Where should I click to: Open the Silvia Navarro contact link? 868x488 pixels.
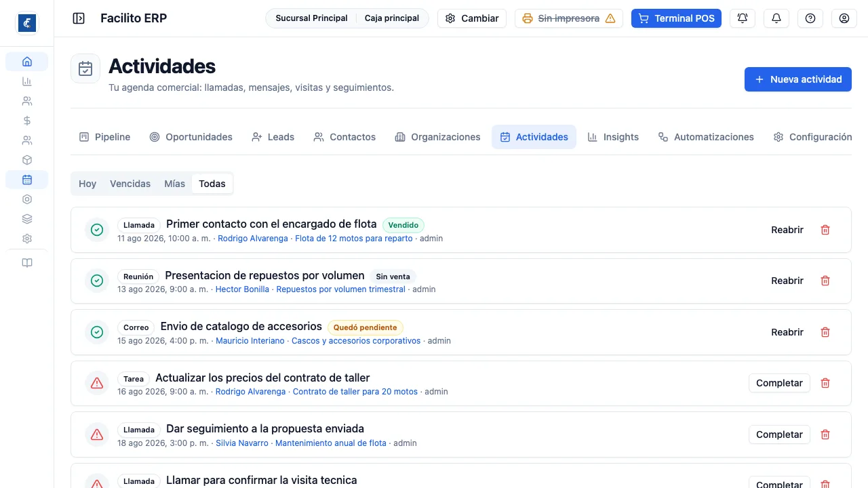click(242, 443)
